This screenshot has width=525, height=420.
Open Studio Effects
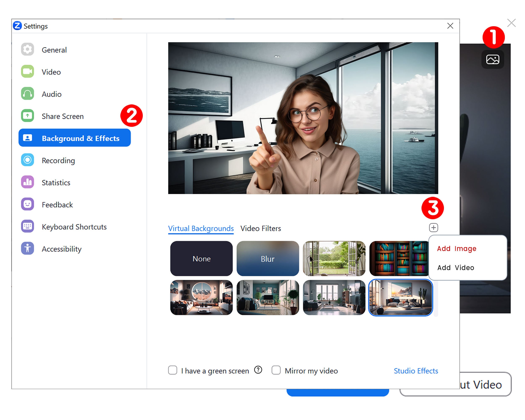pyautogui.click(x=416, y=371)
